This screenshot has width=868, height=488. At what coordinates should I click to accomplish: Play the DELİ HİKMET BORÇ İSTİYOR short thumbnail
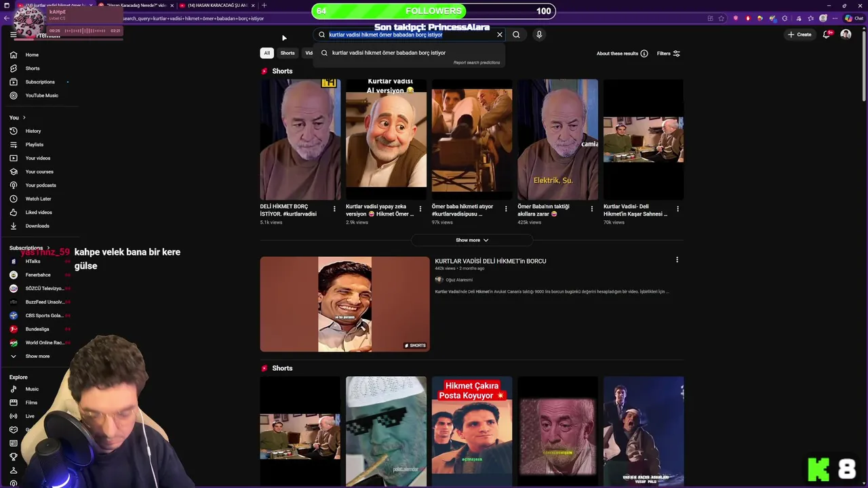coord(300,140)
